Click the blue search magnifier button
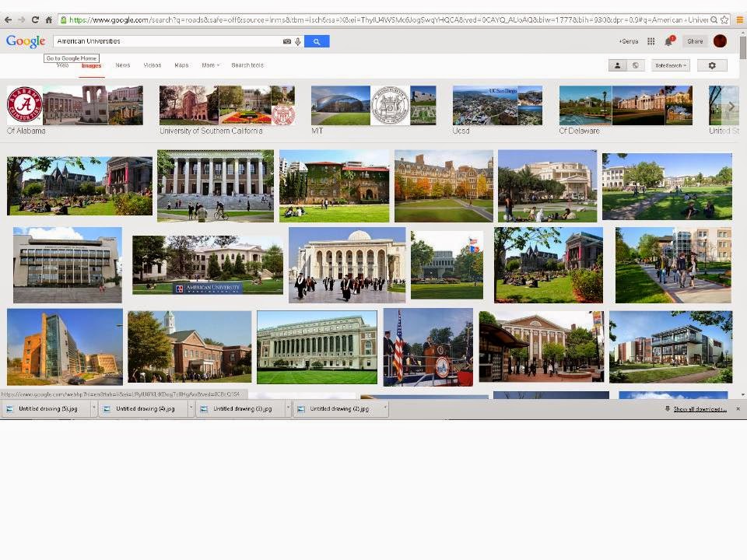Image resolution: width=747 pixels, height=560 pixels. [317, 41]
